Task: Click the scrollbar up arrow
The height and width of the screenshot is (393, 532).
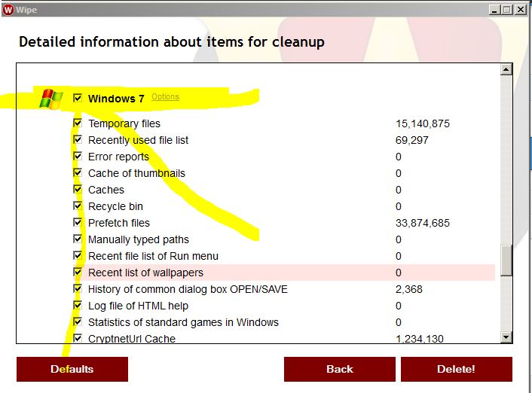Action: click(506, 69)
